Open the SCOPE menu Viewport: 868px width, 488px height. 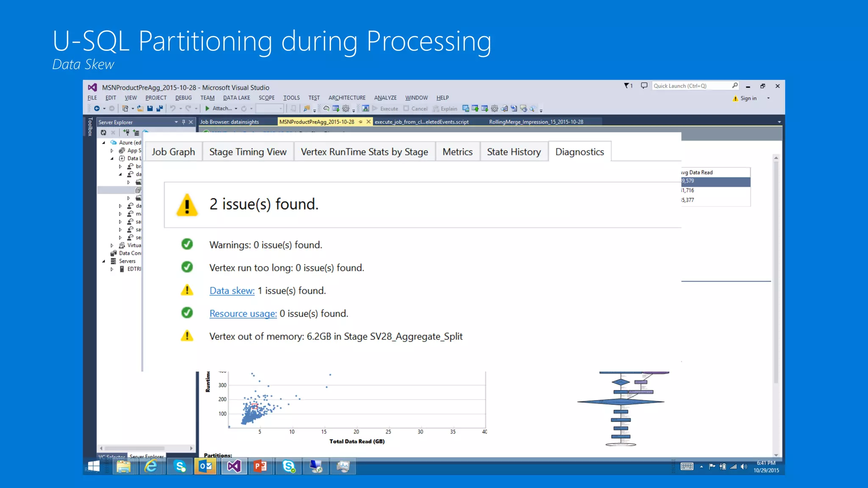267,98
